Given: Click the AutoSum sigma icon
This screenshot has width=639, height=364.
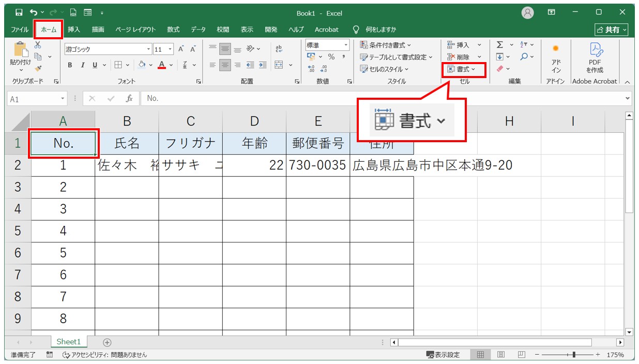Looking at the screenshot, I should coord(500,45).
